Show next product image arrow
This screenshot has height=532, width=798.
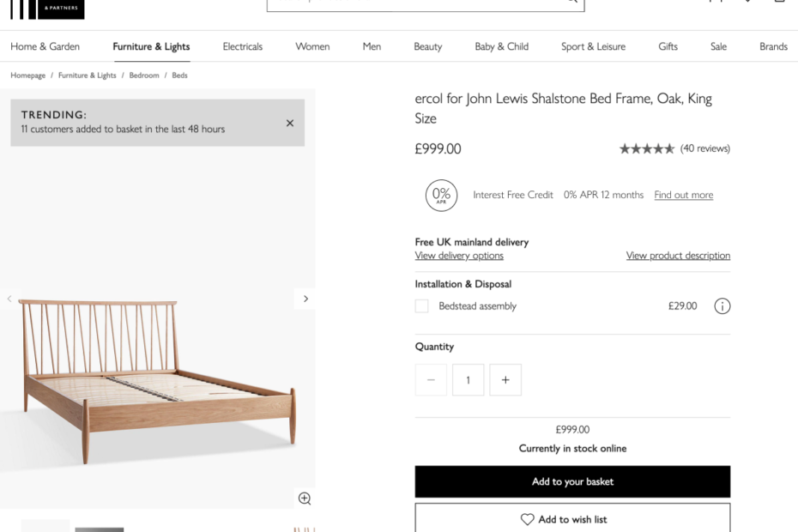(x=305, y=299)
